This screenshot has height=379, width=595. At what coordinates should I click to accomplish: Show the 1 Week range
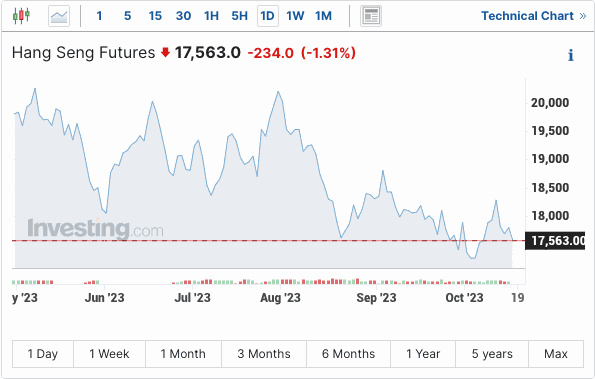(109, 354)
